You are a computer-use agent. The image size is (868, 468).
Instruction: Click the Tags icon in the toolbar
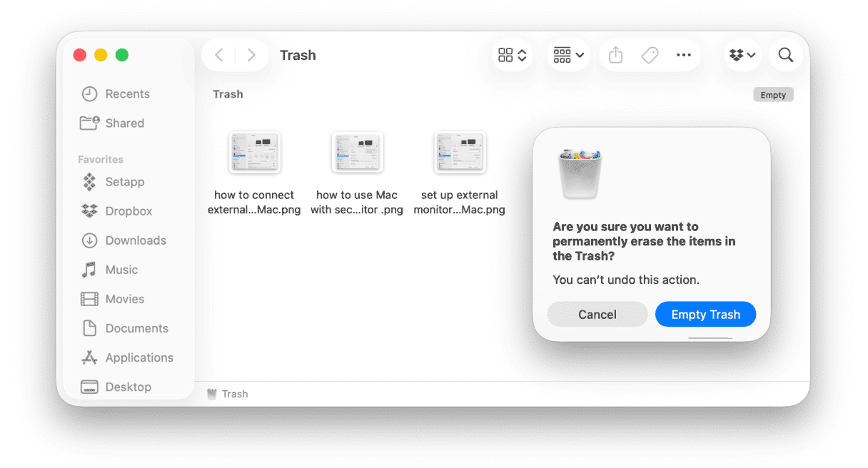(650, 55)
